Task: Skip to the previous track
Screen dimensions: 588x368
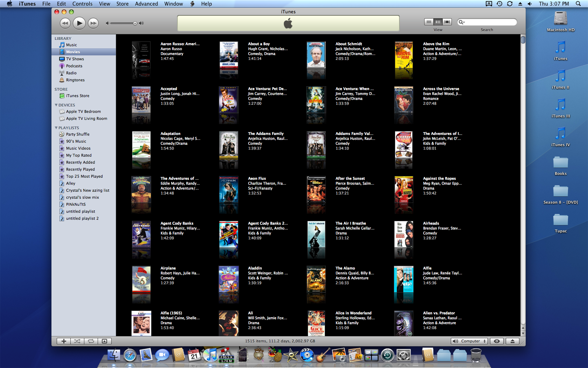Action: pos(65,23)
